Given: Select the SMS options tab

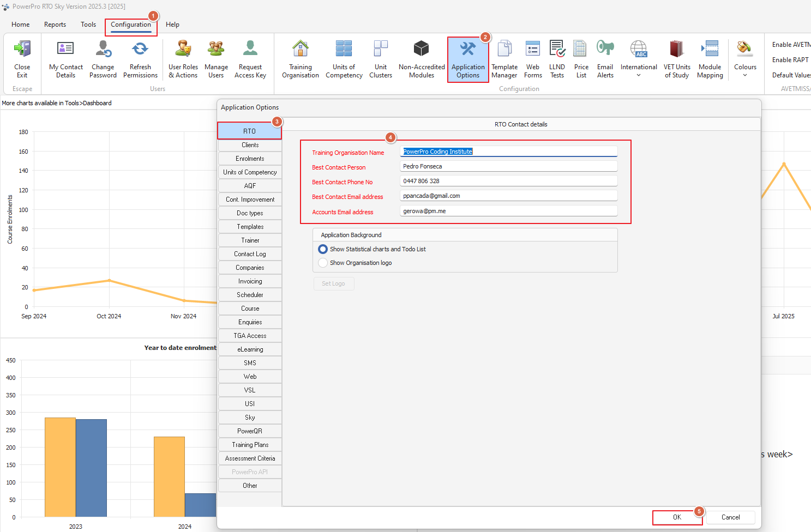Looking at the screenshot, I should (x=250, y=363).
